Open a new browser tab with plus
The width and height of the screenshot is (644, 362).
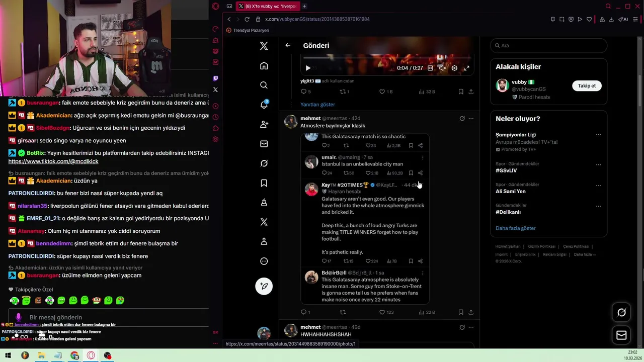304,6
